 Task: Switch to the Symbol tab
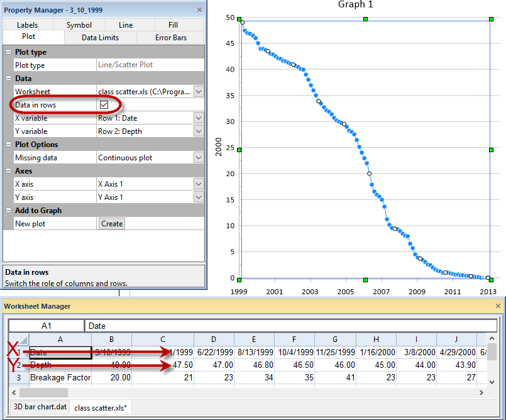point(79,25)
